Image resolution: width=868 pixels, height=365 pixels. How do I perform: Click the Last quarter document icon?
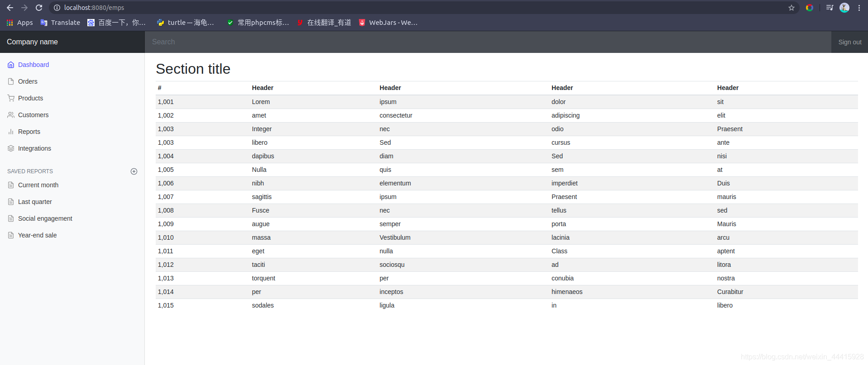pyautogui.click(x=11, y=202)
